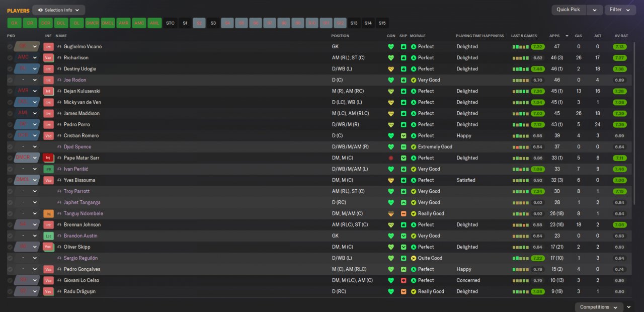This screenshot has height=312, width=644.
Task: Click the Quick Pick button
Action: (x=569, y=10)
